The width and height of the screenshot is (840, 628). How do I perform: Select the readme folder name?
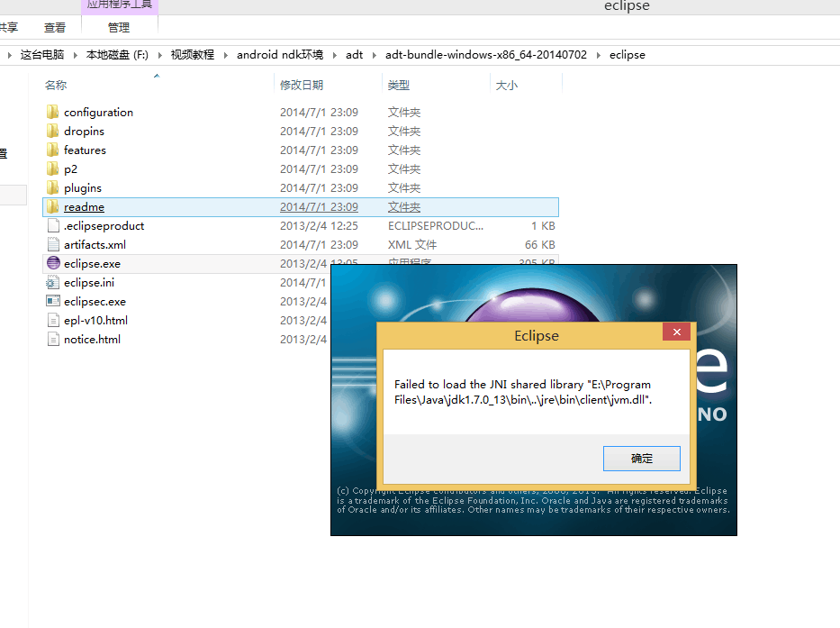84,206
